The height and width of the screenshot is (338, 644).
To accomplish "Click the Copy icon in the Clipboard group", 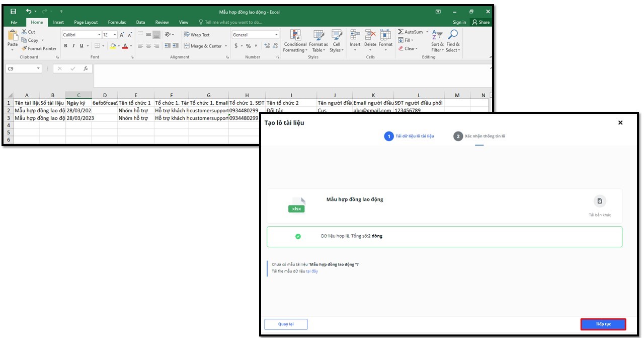I will (x=24, y=40).
